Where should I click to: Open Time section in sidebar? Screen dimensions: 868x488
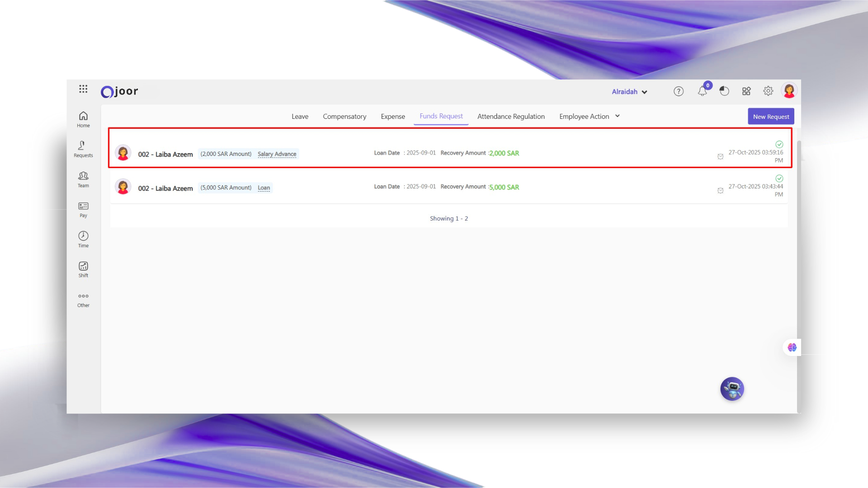coord(83,239)
